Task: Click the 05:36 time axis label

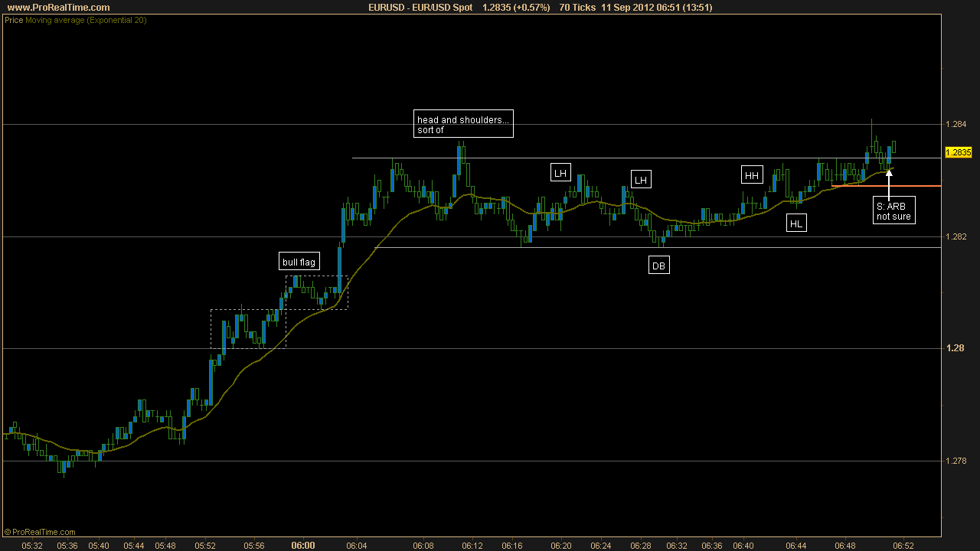Action: (67, 546)
